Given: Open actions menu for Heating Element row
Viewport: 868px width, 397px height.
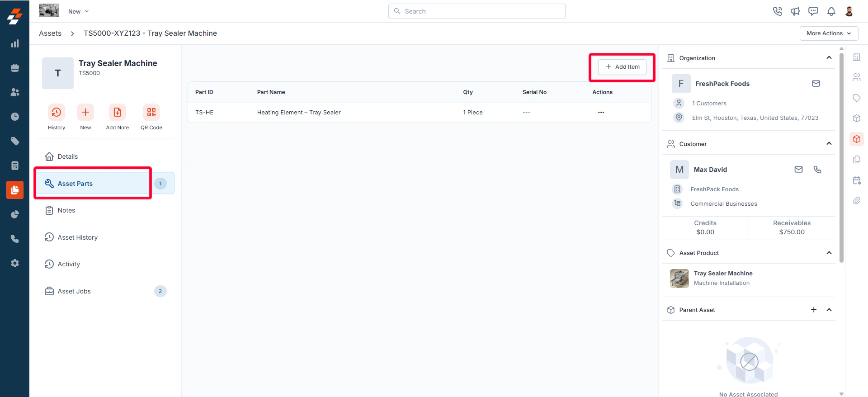Looking at the screenshot, I should coord(601,113).
